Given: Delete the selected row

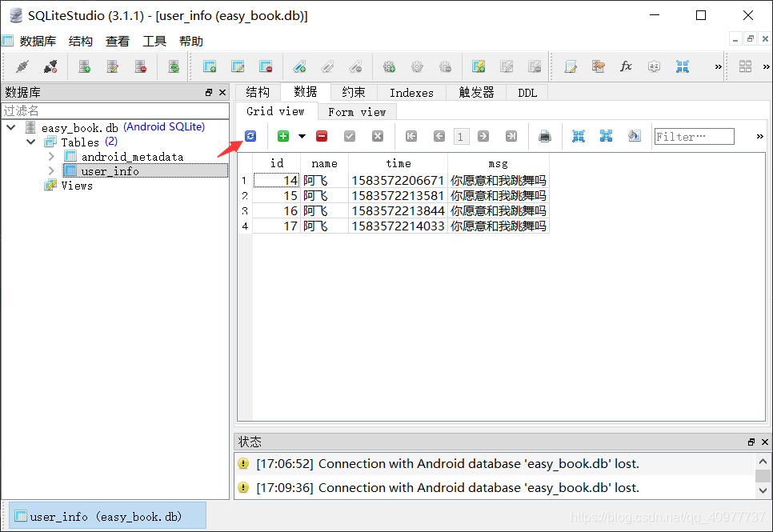Looking at the screenshot, I should click(322, 136).
